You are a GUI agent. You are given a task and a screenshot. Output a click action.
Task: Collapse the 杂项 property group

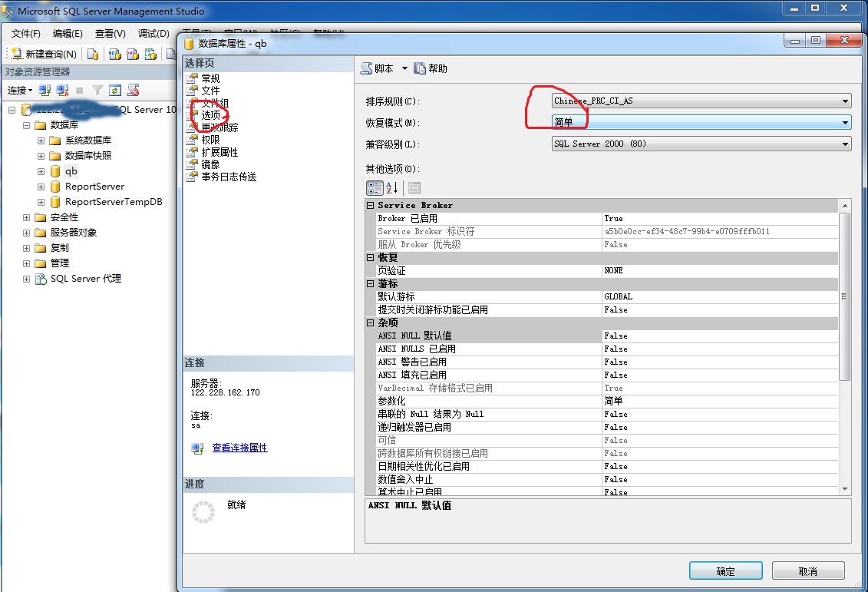click(371, 322)
